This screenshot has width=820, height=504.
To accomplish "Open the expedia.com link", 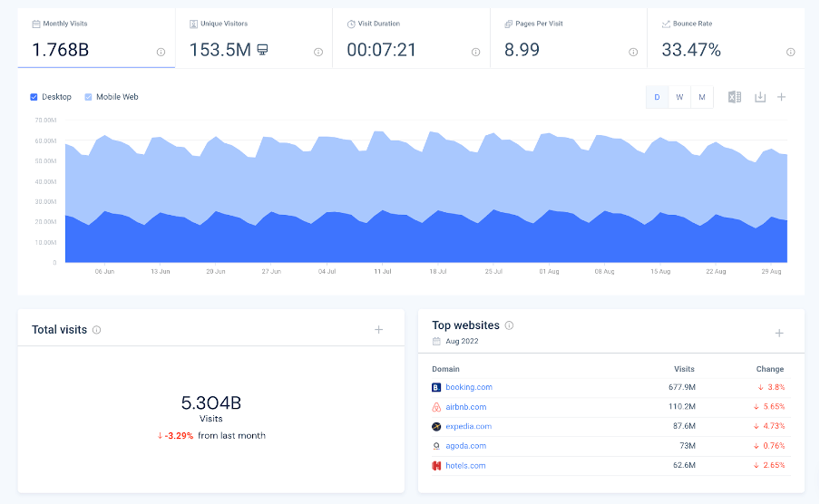I will (469, 426).
